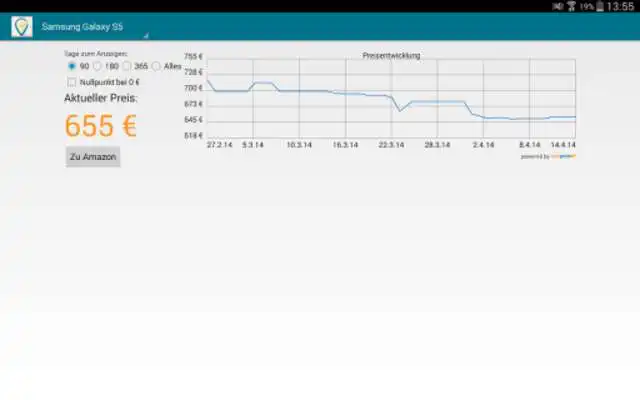Open the powered by link
640x400 pixels.
pos(548,156)
